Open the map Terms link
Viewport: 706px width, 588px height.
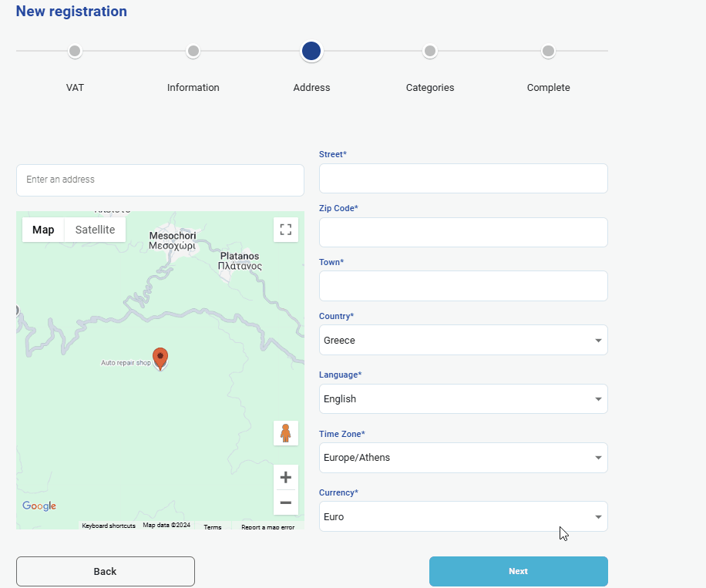point(213,527)
